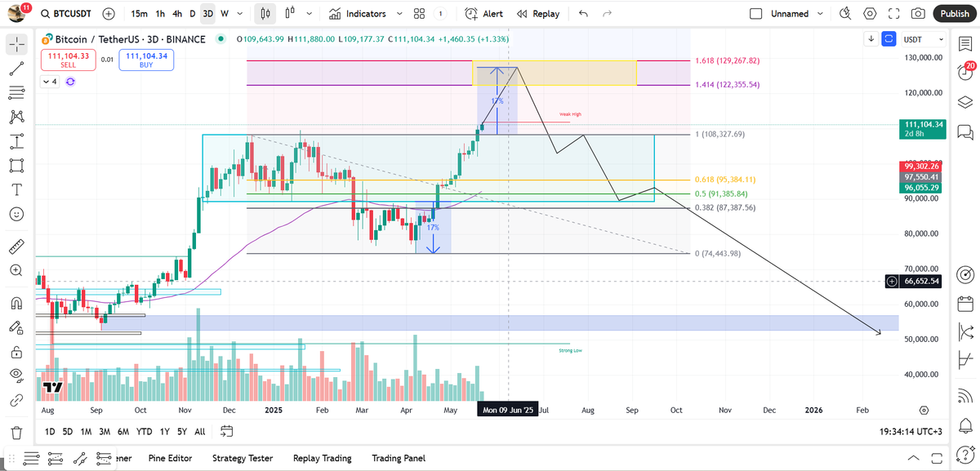Switch to the Pine Editor tab
The height and width of the screenshot is (471, 980).
(x=169, y=458)
